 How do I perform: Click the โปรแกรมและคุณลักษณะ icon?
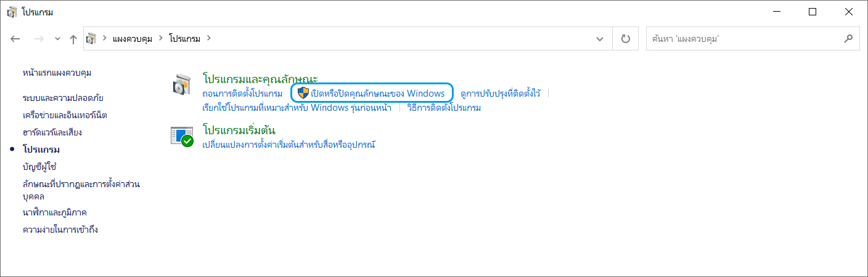(182, 85)
